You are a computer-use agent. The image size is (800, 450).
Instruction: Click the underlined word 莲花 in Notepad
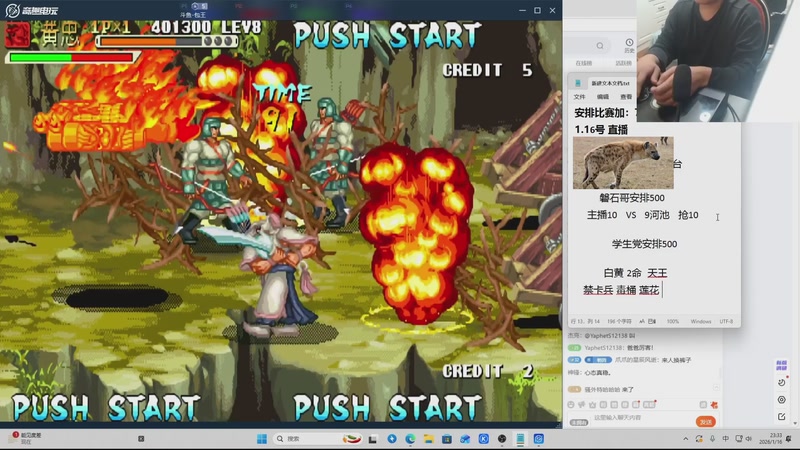coord(649,290)
